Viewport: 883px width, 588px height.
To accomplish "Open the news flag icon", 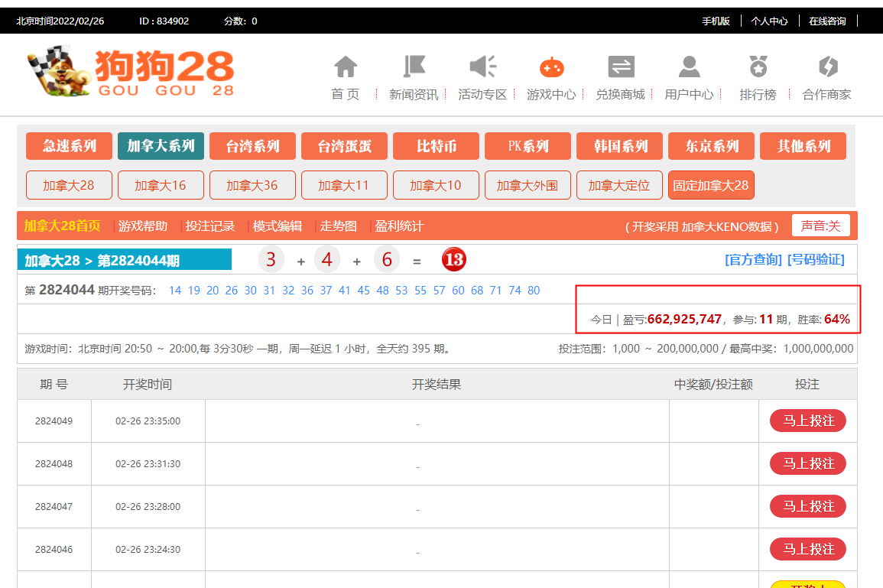I will (414, 67).
